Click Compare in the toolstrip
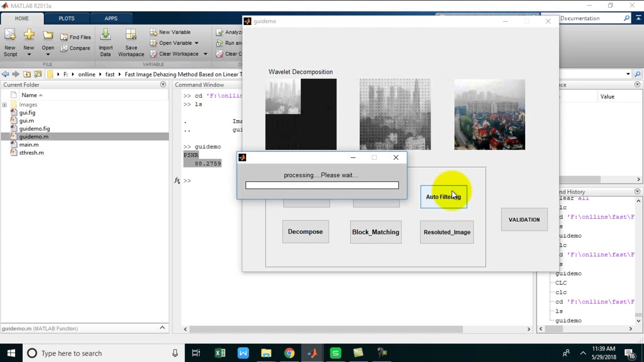 pyautogui.click(x=75, y=48)
